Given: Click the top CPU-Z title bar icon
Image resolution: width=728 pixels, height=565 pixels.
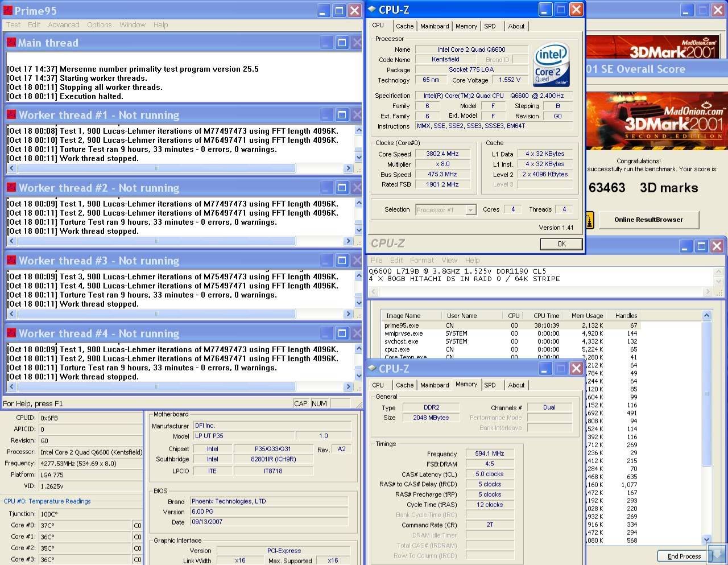Looking at the screenshot, I should [x=371, y=9].
